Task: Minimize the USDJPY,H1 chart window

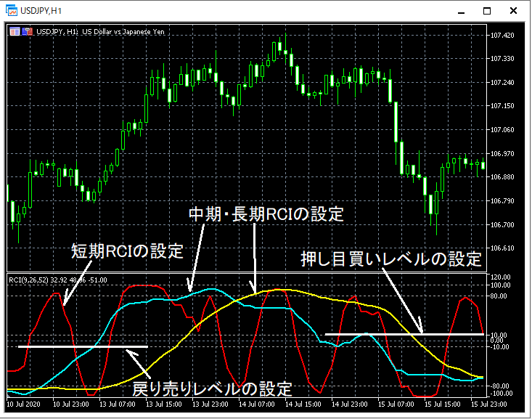Action: [461, 11]
